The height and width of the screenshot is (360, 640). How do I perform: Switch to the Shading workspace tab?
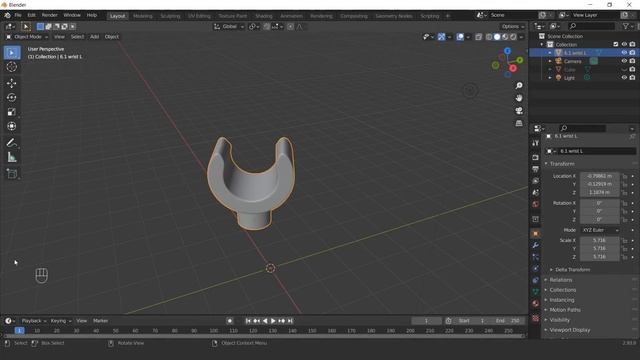coord(264,16)
